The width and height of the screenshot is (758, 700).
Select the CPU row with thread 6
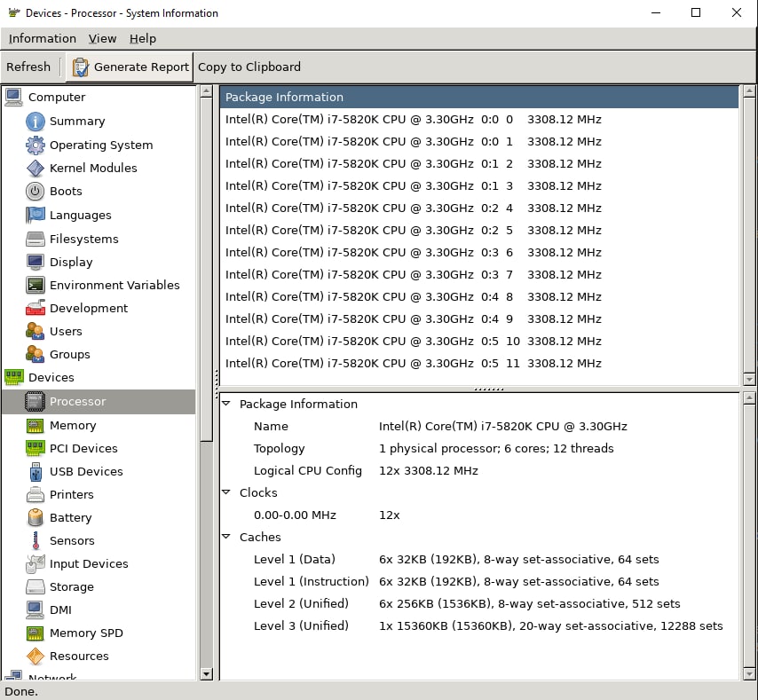479,253
